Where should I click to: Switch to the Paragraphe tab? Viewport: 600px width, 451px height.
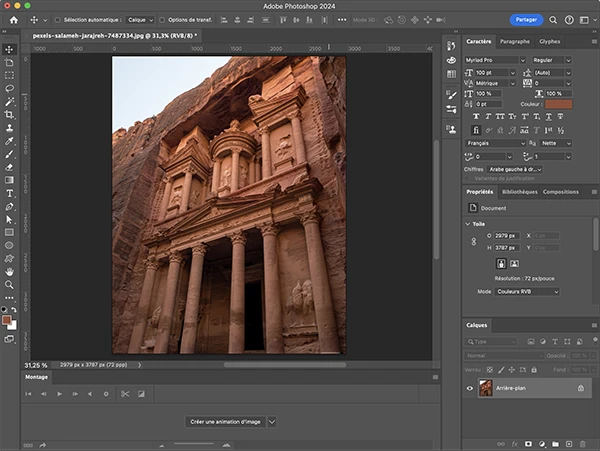point(515,41)
